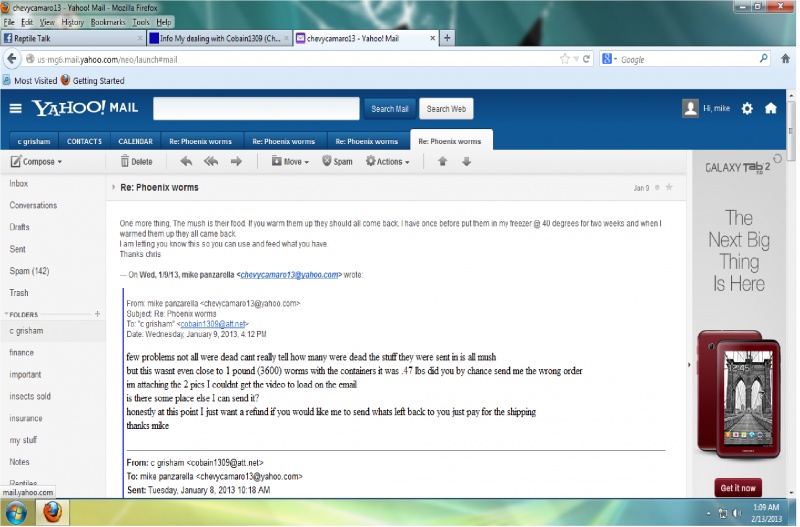Open a new Firefox tab with plus button
Image resolution: width=800 pixels, height=527 pixels.
click(x=447, y=38)
